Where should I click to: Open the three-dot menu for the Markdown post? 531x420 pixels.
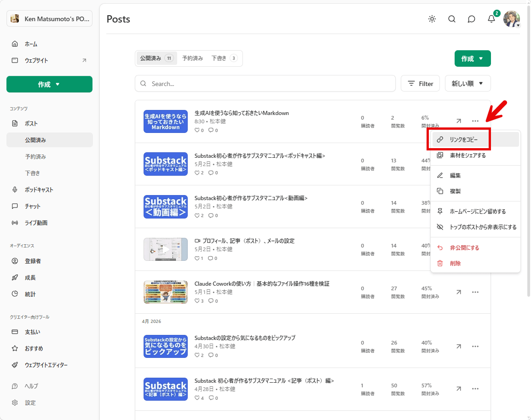475,121
